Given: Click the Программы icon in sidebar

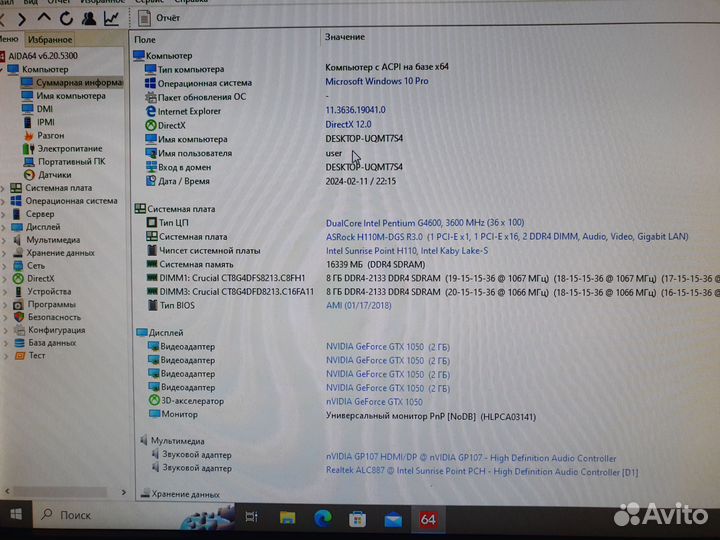Looking at the screenshot, I should (x=18, y=305).
